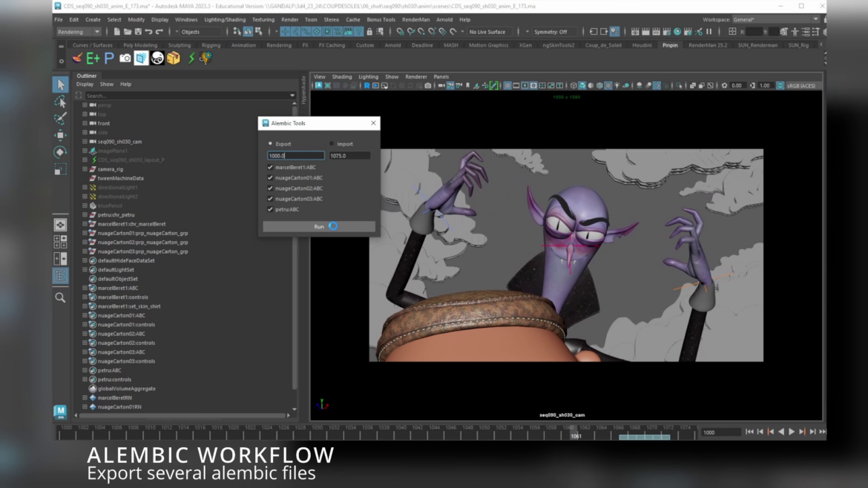
Task: Undo the last action from the toolbar
Action: click(148, 32)
